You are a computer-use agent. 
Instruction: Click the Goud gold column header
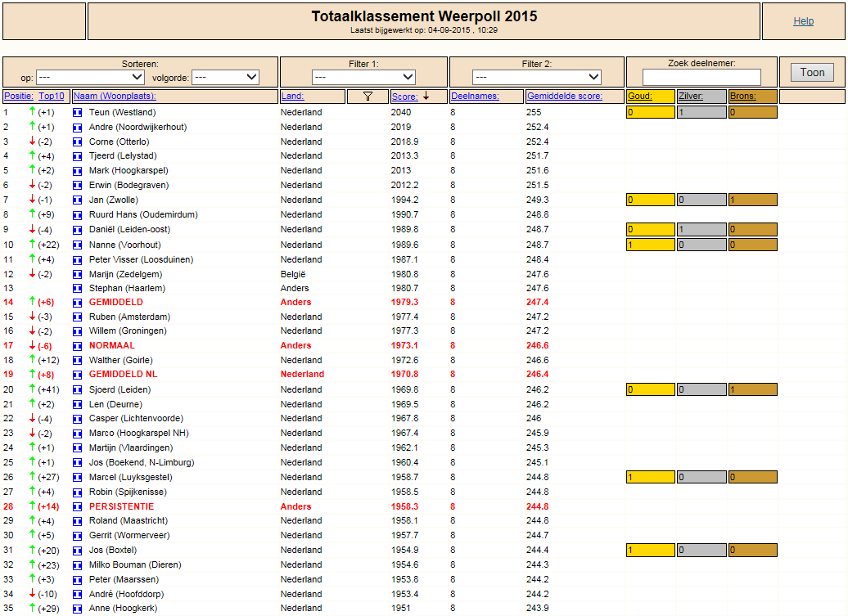click(640, 97)
